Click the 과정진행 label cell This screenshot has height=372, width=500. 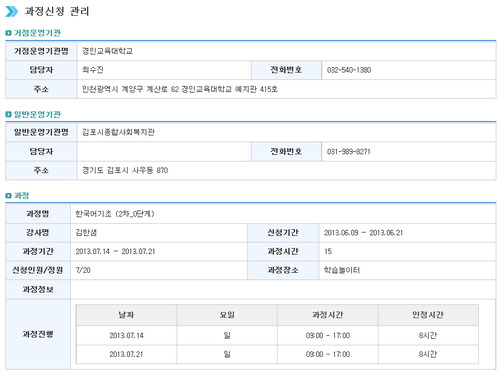[x=38, y=334]
